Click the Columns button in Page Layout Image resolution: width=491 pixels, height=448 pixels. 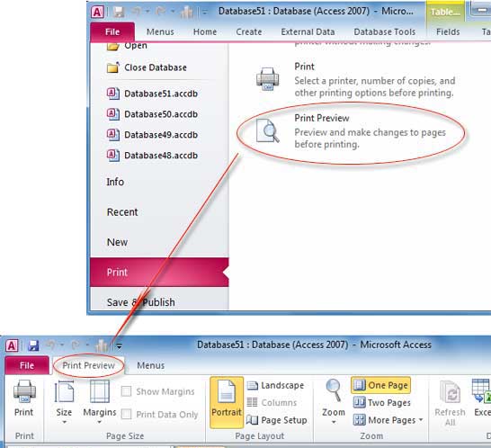[272, 403]
